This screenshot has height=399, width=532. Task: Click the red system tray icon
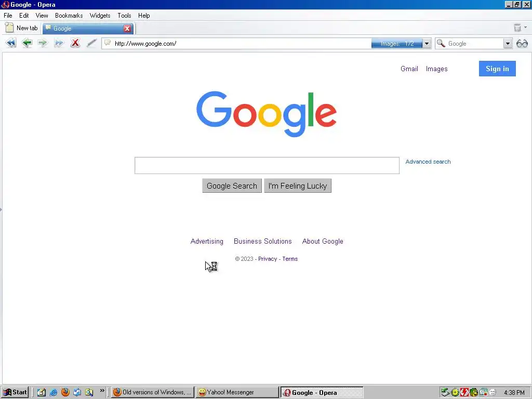(464, 393)
